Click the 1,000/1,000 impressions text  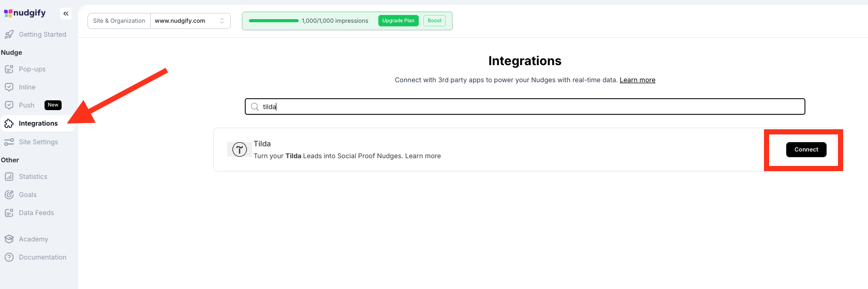[335, 21]
